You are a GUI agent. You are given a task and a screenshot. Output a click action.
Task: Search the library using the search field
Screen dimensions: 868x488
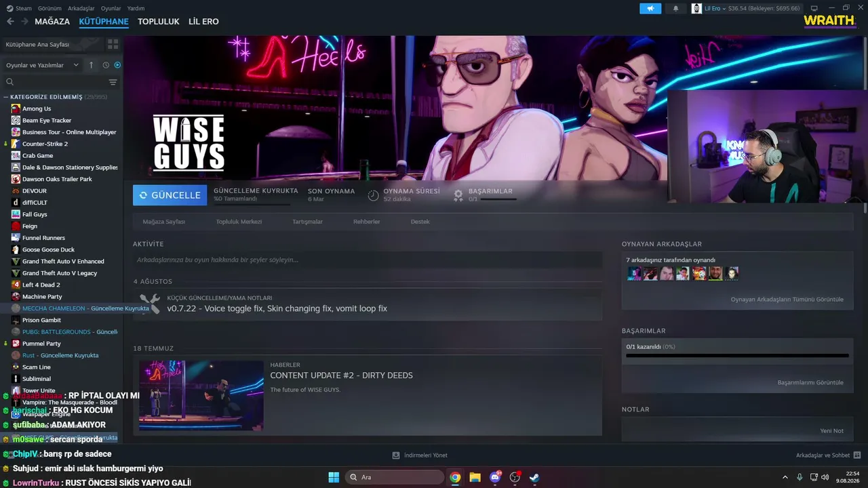click(55, 82)
